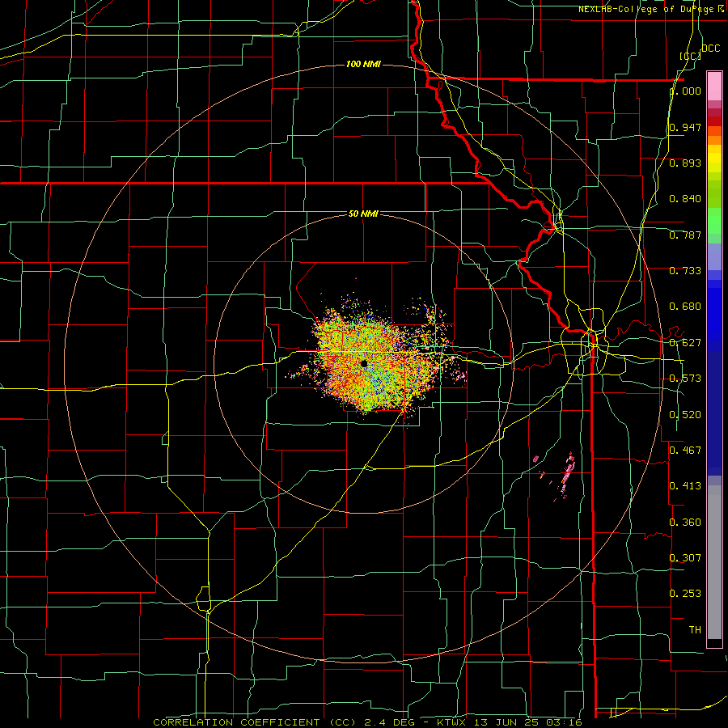Click the 0.840 scale value
The height and width of the screenshot is (728, 728).
point(685,199)
